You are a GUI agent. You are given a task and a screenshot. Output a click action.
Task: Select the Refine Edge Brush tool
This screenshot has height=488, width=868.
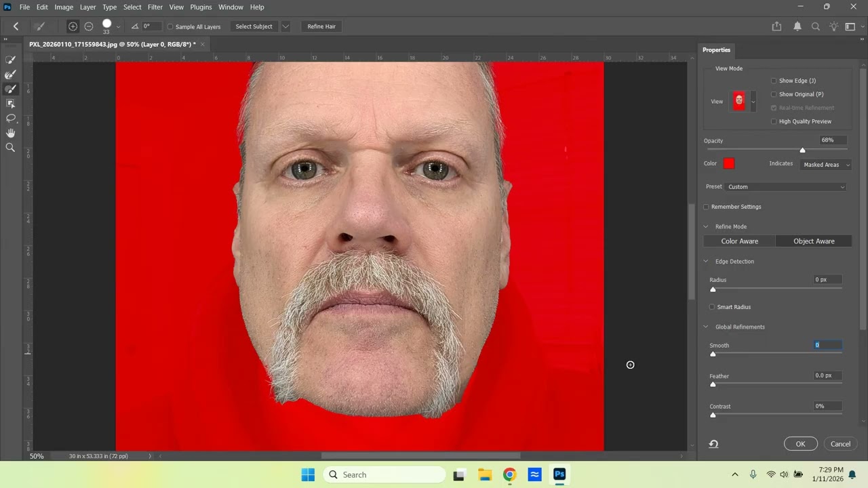pyautogui.click(x=10, y=75)
